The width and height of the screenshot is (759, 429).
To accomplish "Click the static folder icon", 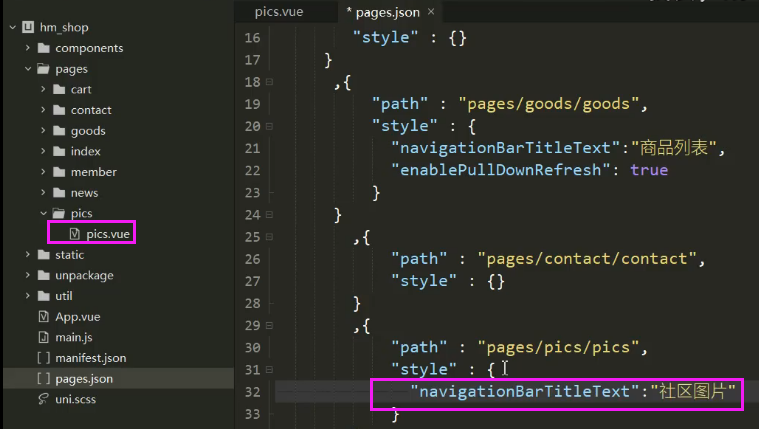I will point(44,254).
